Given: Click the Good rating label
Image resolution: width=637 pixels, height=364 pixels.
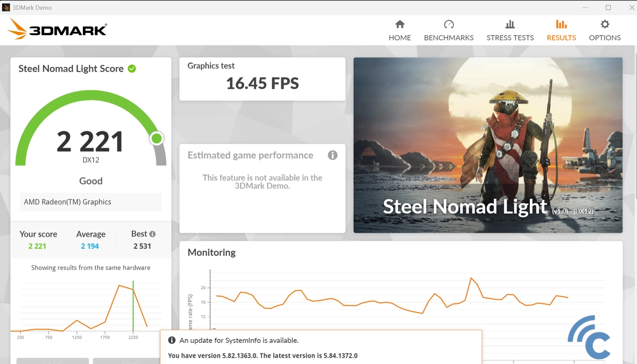Looking at the screenshot, I should (91, 181).
